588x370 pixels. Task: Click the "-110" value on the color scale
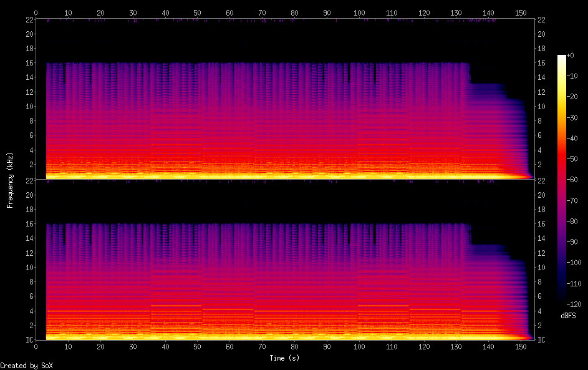pos(574,283)
